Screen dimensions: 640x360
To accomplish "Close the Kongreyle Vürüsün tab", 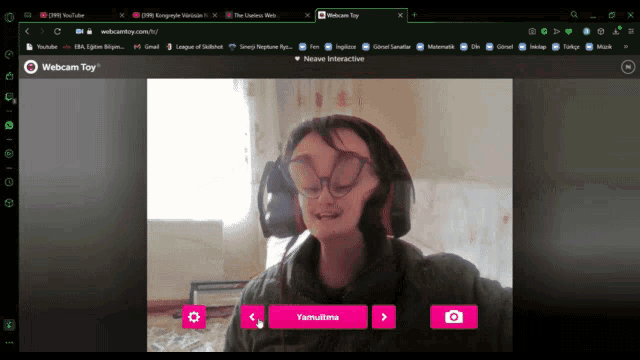I will [x=215, y=15].
